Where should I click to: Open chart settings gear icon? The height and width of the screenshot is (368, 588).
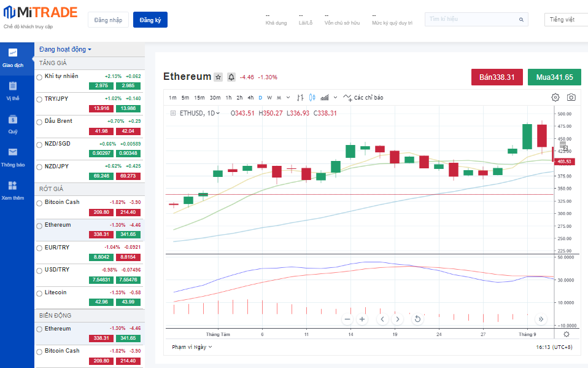(x=555, y=97)
